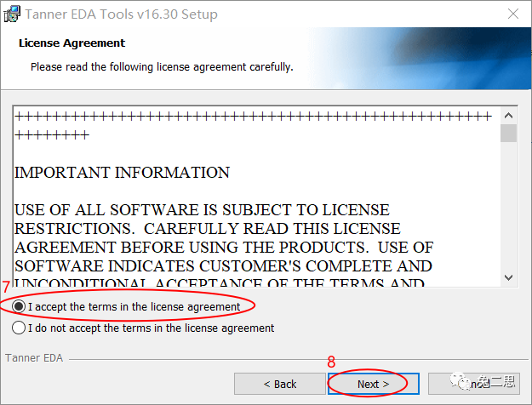Click the empty scrollbar track below the thumb
The image size is (532, 405).
[509, 213]
